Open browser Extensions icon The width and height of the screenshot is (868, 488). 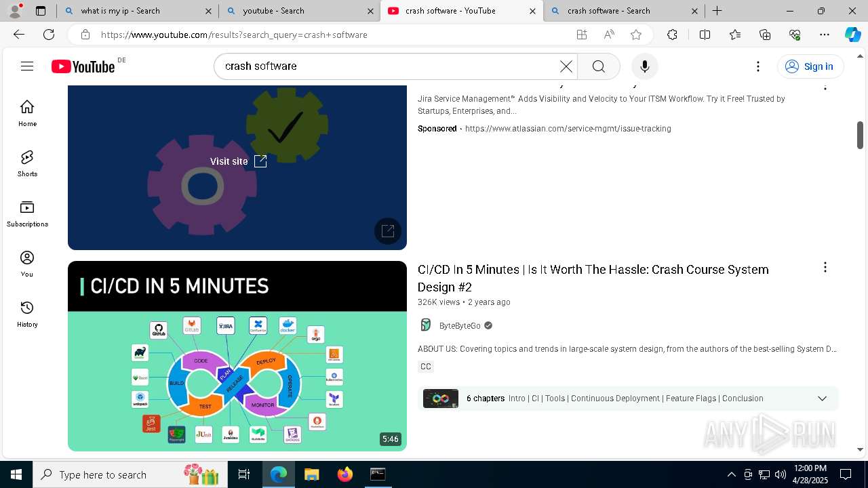click(672, 35)
